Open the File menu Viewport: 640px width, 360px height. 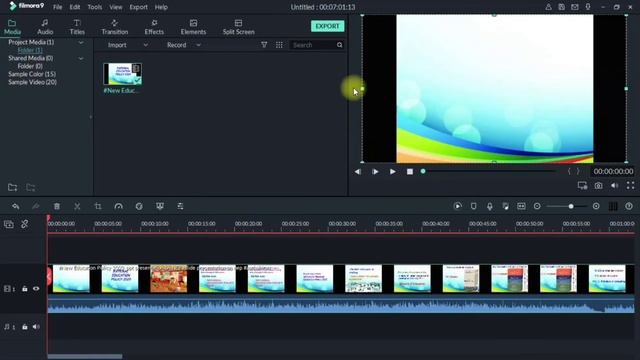coord(58,7)
